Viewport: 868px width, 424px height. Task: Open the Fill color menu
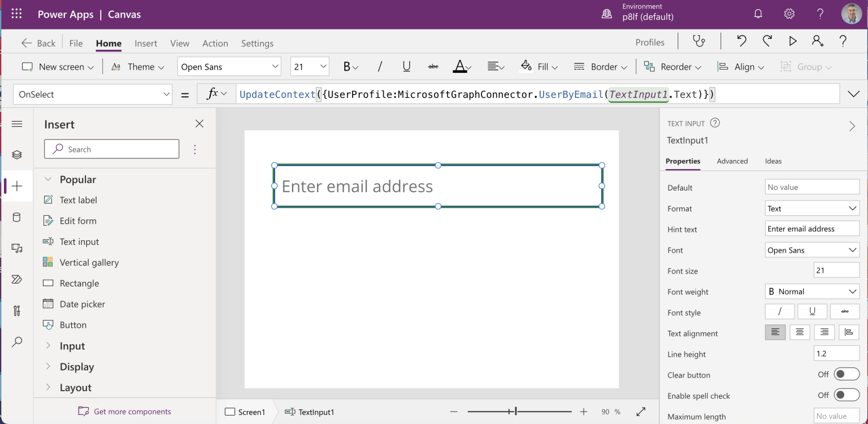(x=539, y=67)
